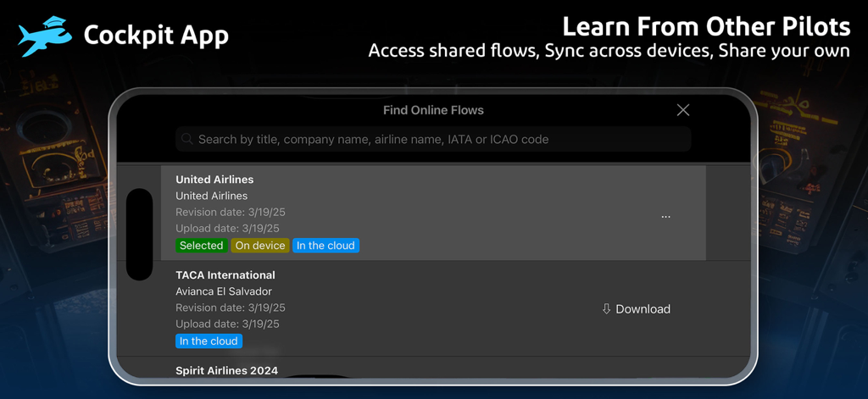Download the TACA International flow
868x399 pixels.
point(636,309)
